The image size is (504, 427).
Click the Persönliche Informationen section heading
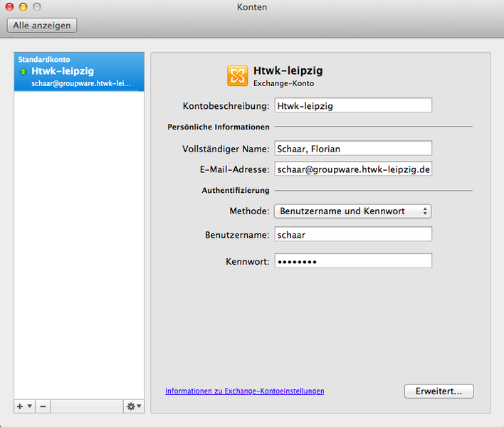pos(219,127)
